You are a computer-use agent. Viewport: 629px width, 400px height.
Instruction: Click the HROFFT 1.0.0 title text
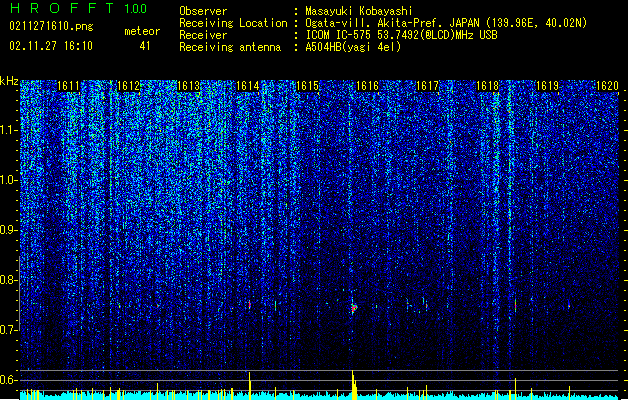click(x=78, y=8)
